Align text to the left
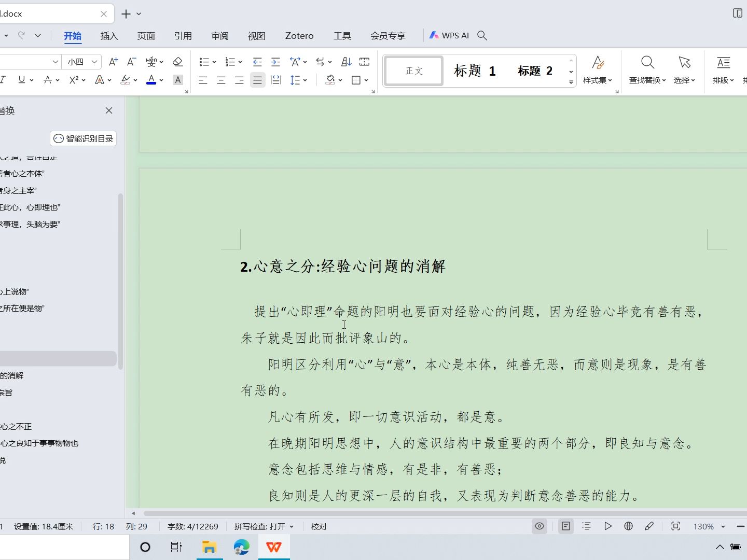Screen dimensions: 747x560 click(x=203, y=80)
